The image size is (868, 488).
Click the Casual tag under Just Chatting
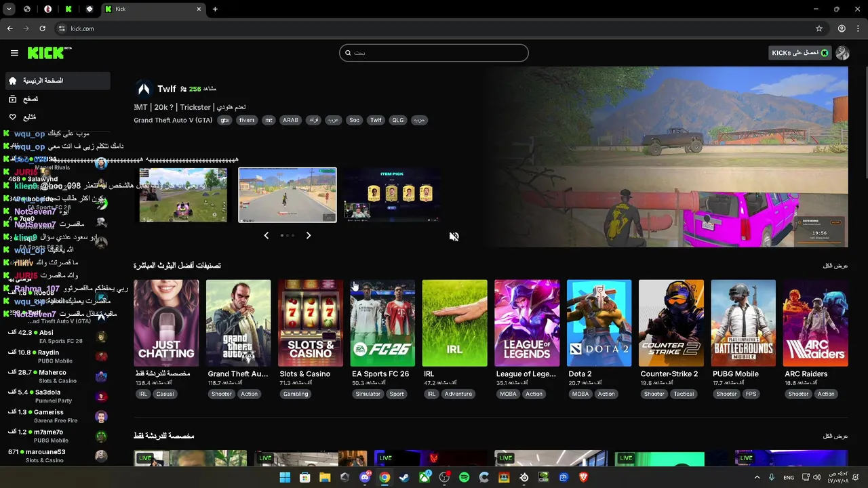(165, 394)
